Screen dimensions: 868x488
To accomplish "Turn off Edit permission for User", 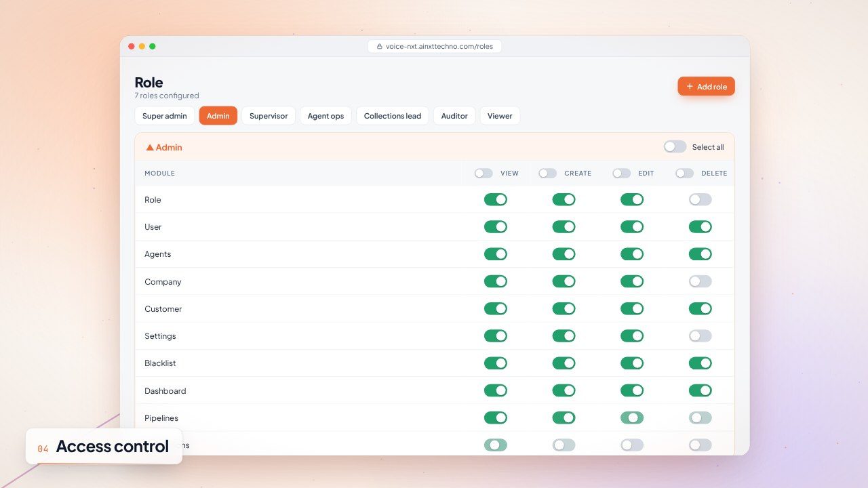I will 632,226.
